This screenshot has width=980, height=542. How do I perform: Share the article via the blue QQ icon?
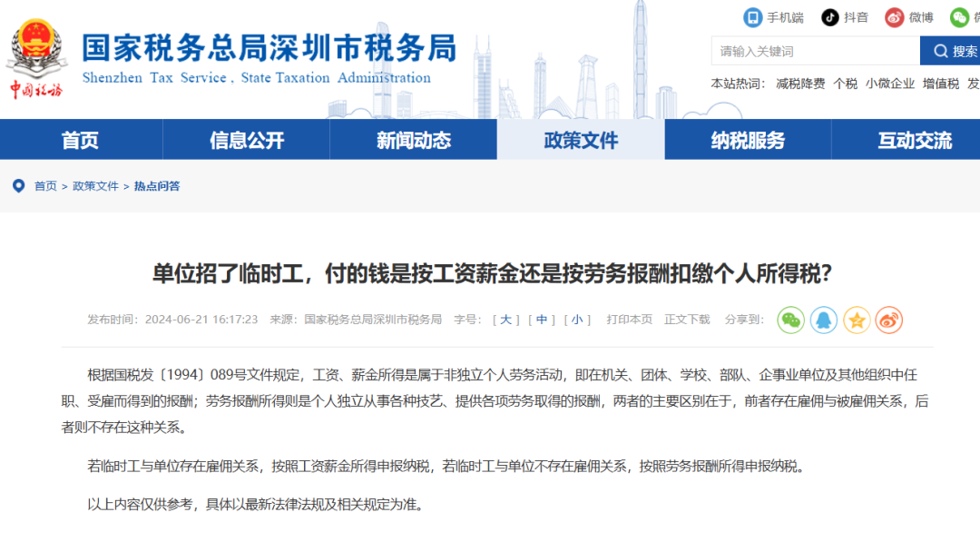tap(823, 320)
